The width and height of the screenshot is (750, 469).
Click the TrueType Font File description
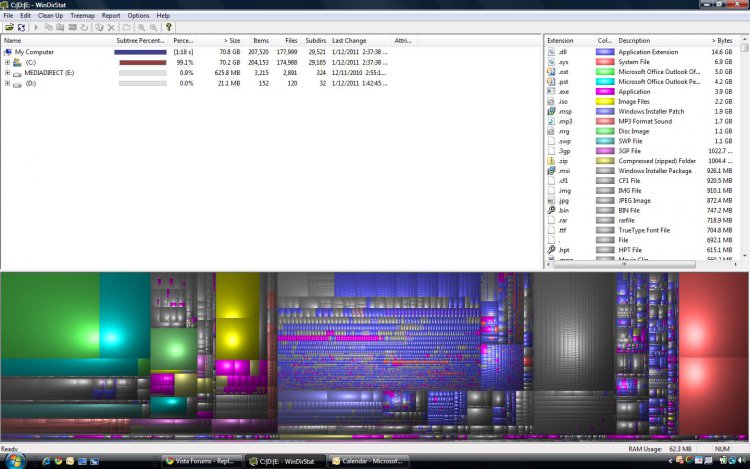coord(644,230)
